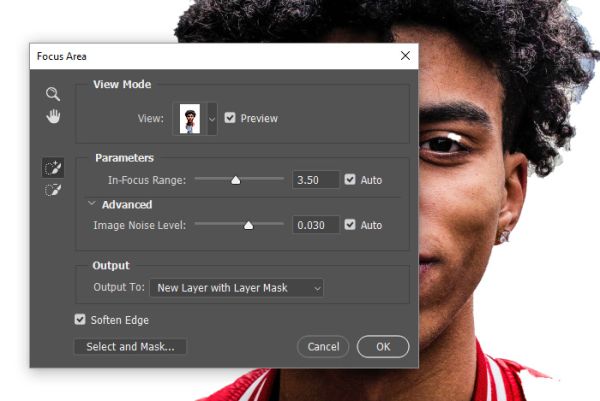Image resolution: width=600 pixels, height=401 pixels.
Task: Click the Image Noise Level value field
Action: pos(316,225)
